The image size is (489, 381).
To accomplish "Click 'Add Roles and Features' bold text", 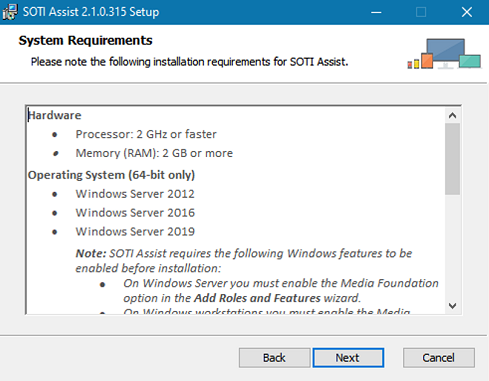I will (257, 298).
